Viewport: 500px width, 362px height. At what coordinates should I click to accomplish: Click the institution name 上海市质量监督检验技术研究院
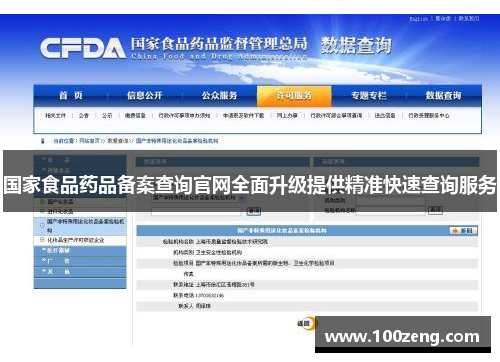coord(232,242)
